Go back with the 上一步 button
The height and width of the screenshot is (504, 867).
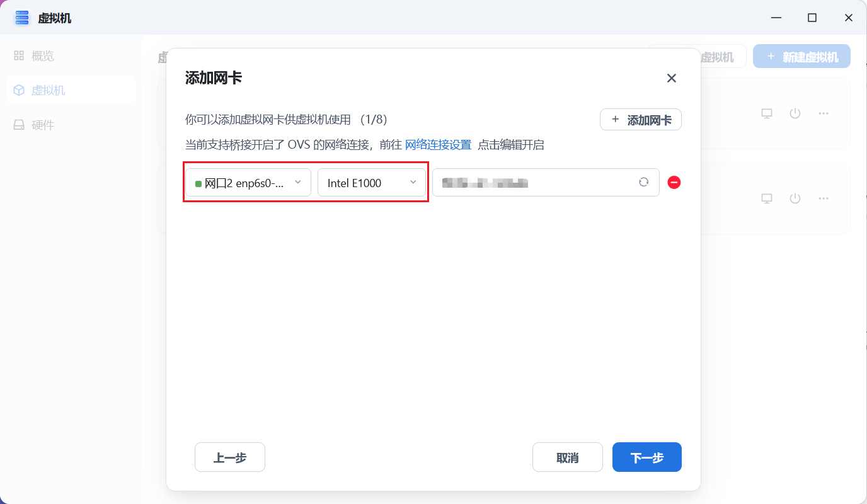pyautogui.click(x=230, y=457)
